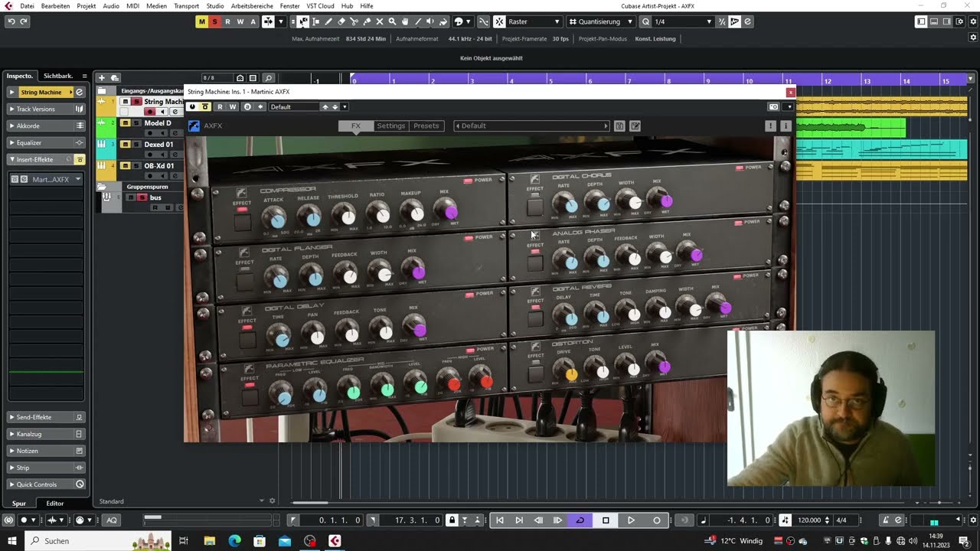Select the Zoom magnifier tool
980x551 pixels.
point(392,21)
